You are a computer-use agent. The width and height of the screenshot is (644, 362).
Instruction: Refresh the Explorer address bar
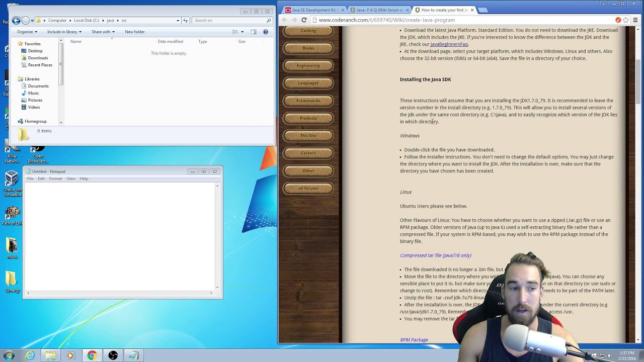pos(185,21)
